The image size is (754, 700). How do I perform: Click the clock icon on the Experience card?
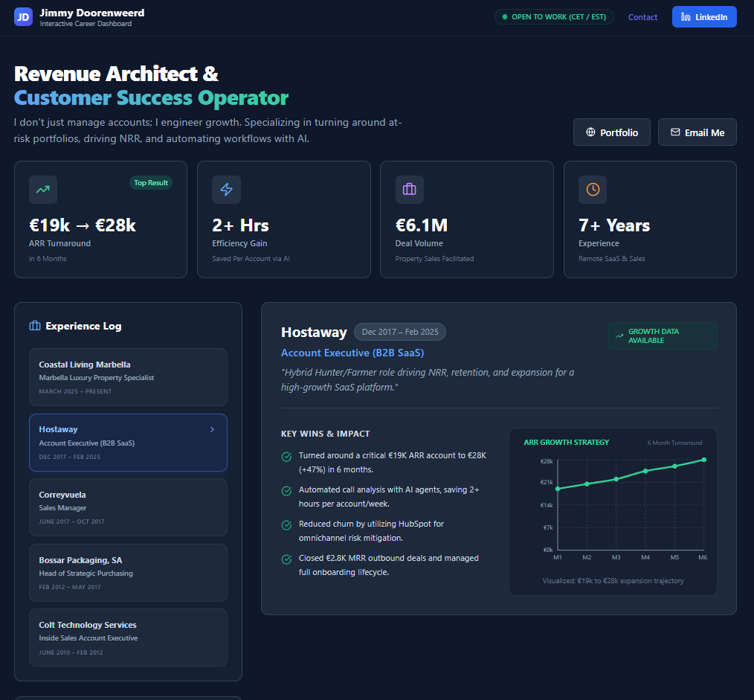(x=593, y=190)
